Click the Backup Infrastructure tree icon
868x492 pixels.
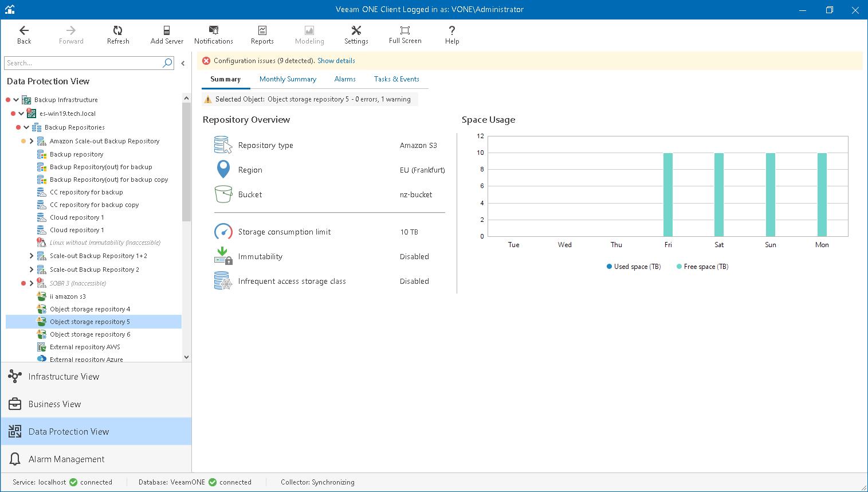click(26, 100)
